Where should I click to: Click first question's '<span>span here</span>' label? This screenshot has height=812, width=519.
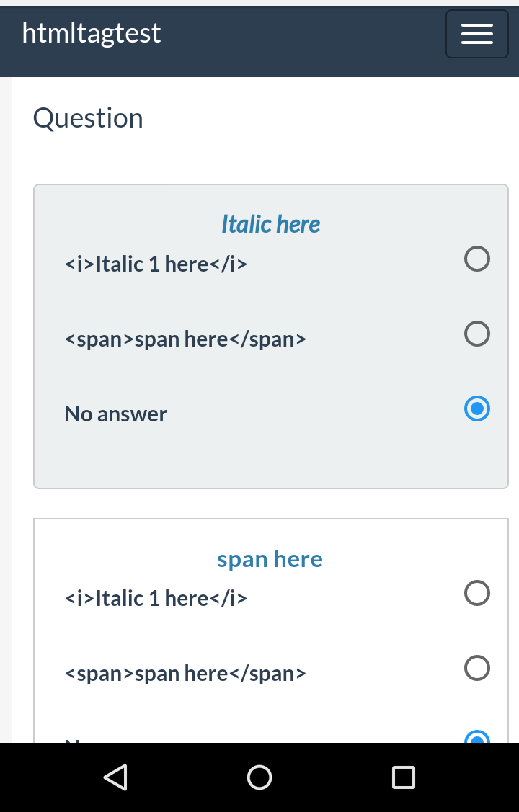185,339
